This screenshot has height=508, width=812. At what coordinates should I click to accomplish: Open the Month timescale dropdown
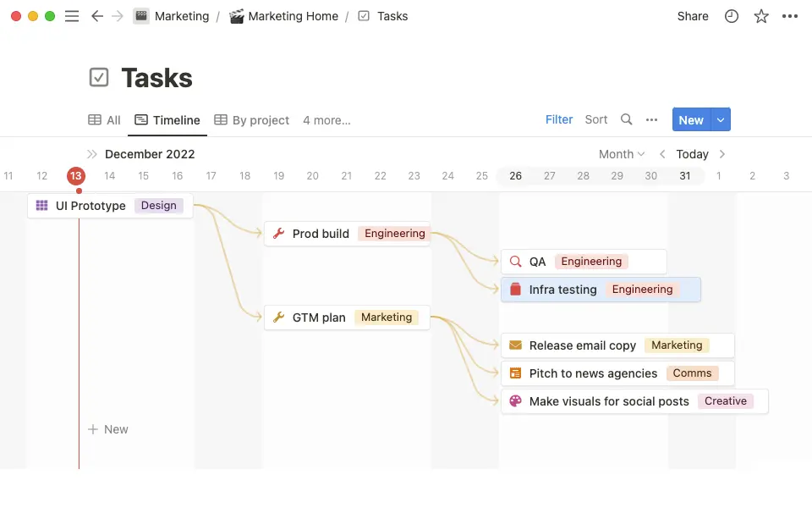click(x=621, y=153)
